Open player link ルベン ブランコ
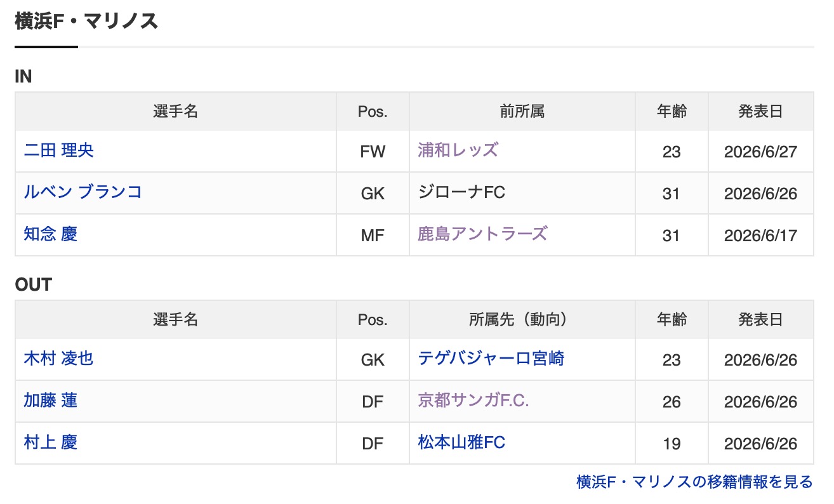 (x=83, y=192)
